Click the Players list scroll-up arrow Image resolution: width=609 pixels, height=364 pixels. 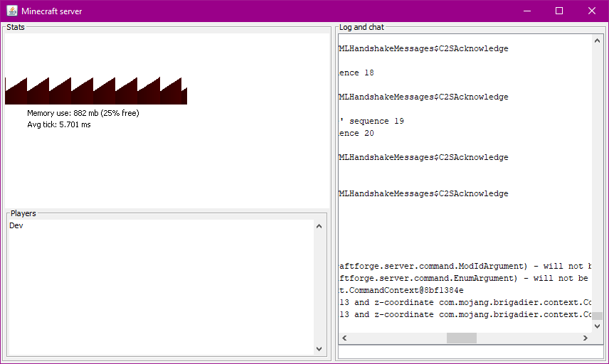pos(319,226)
